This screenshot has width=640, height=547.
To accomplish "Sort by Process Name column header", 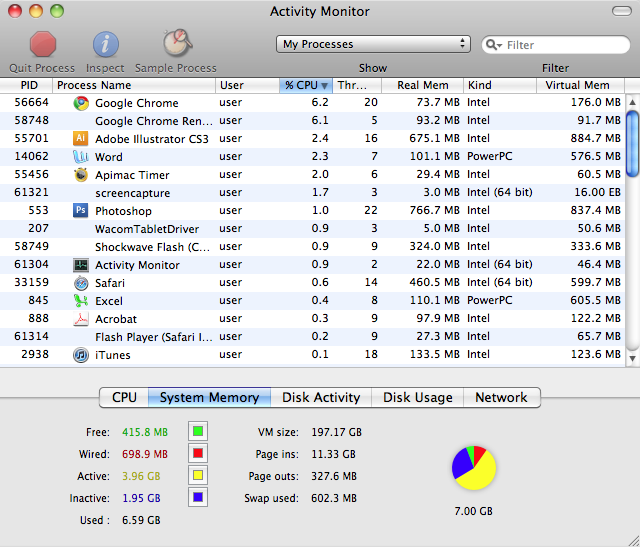I will (134, 85).
